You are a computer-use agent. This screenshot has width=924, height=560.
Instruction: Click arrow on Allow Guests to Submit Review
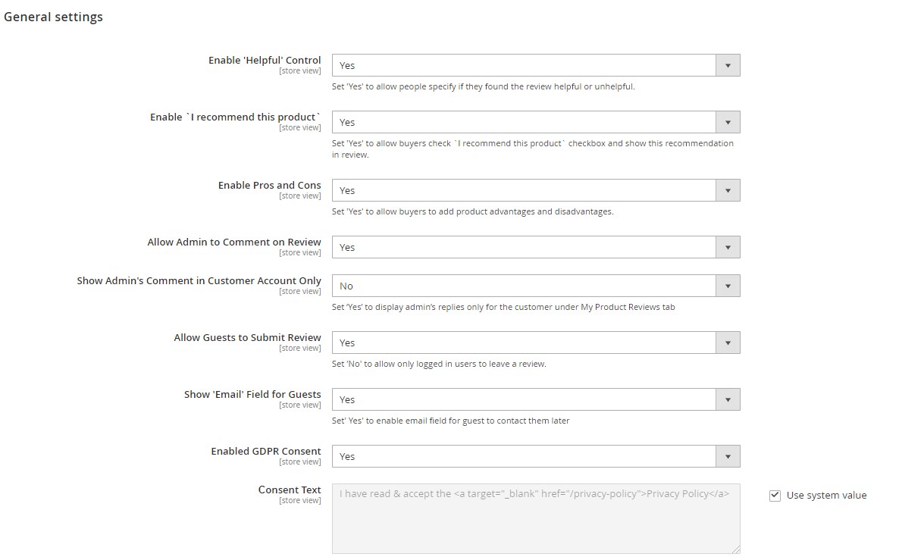coord(728,343)
